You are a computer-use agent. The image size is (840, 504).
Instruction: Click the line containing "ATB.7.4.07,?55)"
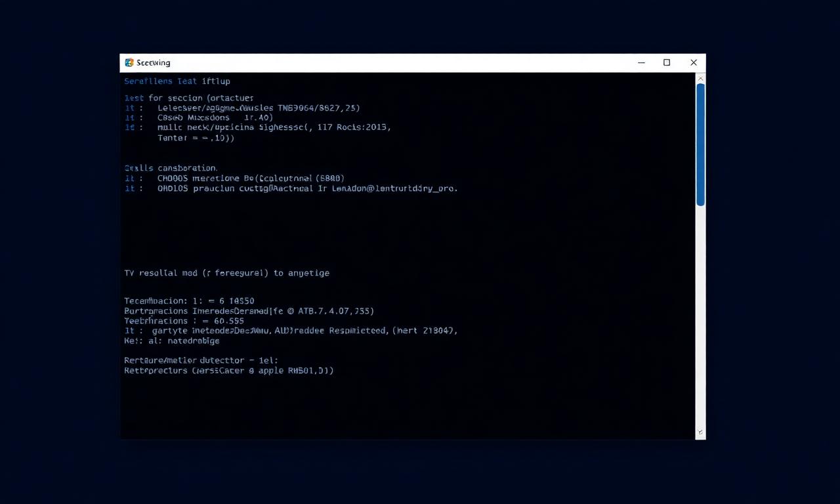click(x=249, y=311)
